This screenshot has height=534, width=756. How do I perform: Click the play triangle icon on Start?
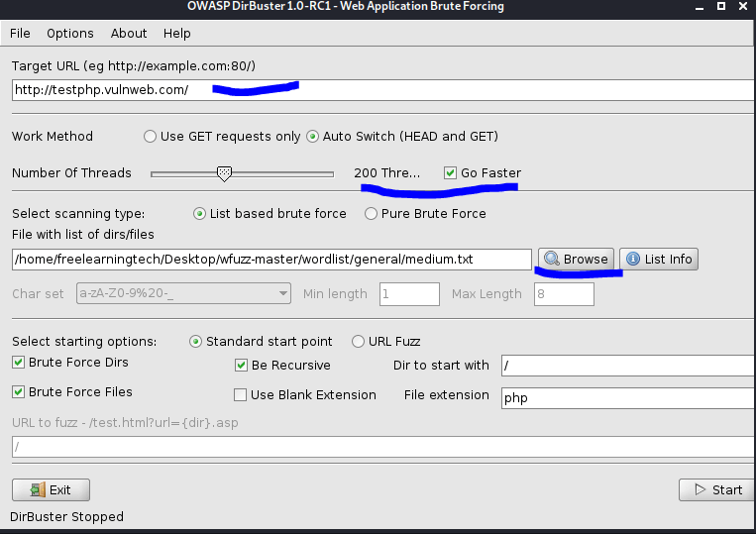pyautogui.click(x=701, y=489)
